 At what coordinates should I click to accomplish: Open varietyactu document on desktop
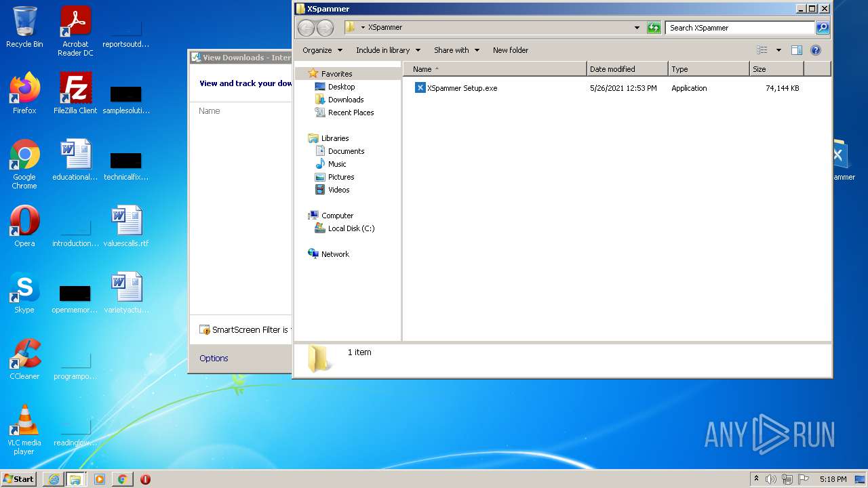tap(126, 293)
